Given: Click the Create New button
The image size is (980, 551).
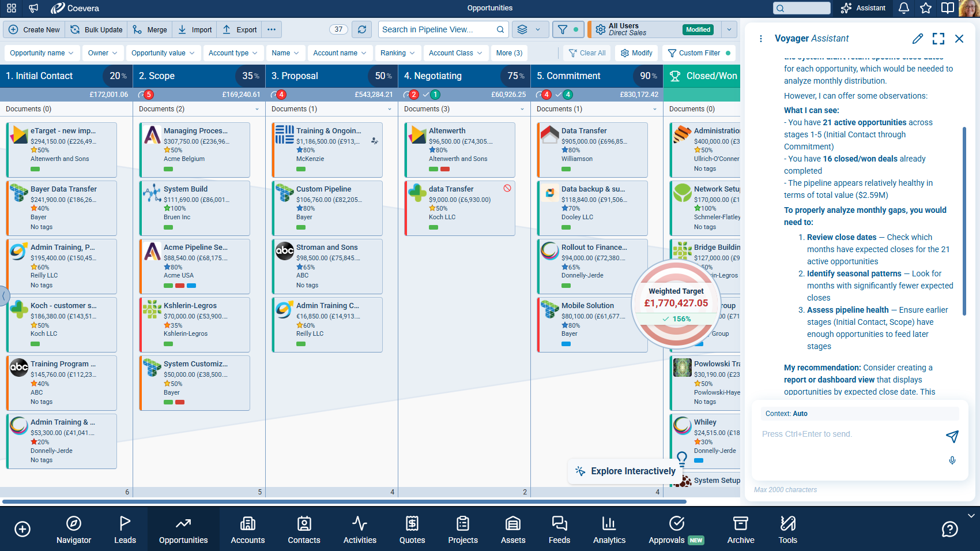Looking at the screenshot, I should (35, 29).
